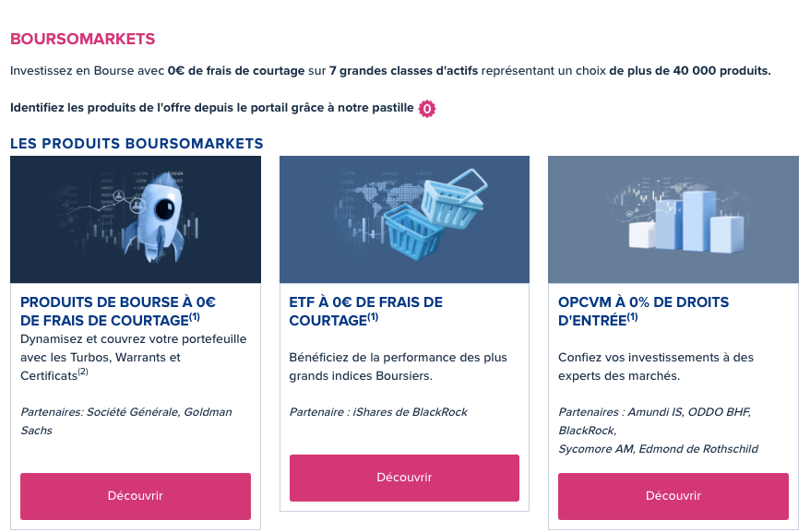Click Découvrir in the ETF card
The image size is (810, 532).
[404, 478]
